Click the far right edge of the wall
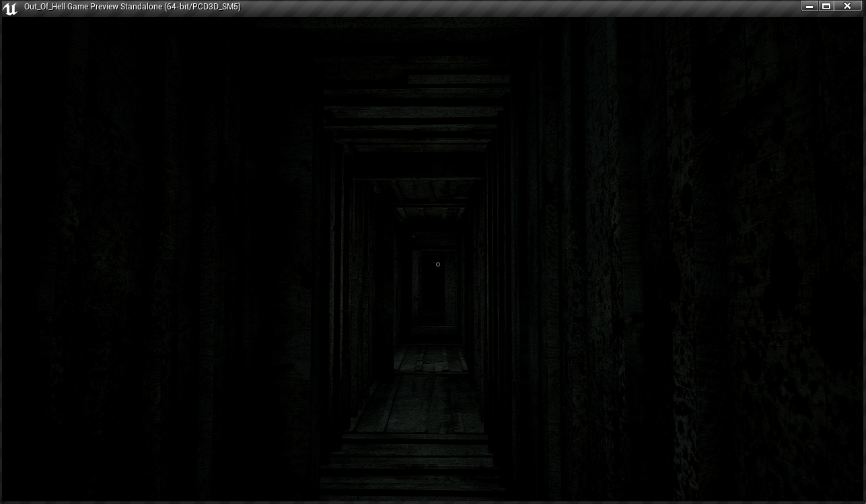This screenshot has height=504, width=866. 856,269
